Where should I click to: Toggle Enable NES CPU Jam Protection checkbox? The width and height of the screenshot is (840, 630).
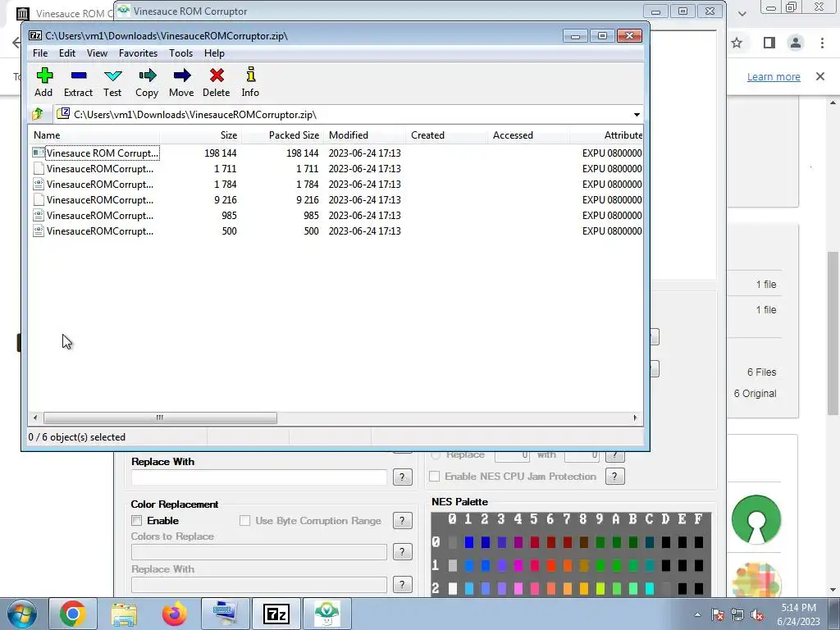coord(435,477)
